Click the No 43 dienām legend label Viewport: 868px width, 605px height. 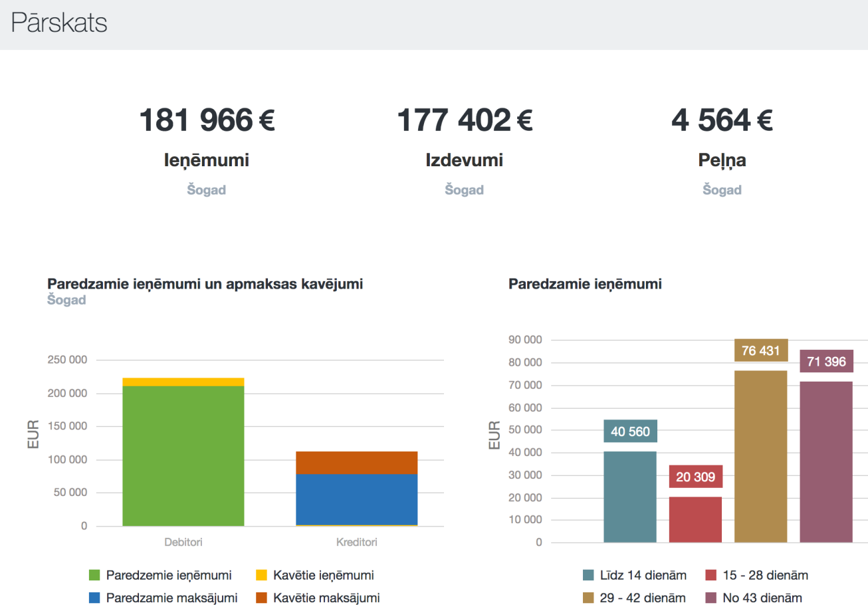(762, 597)
